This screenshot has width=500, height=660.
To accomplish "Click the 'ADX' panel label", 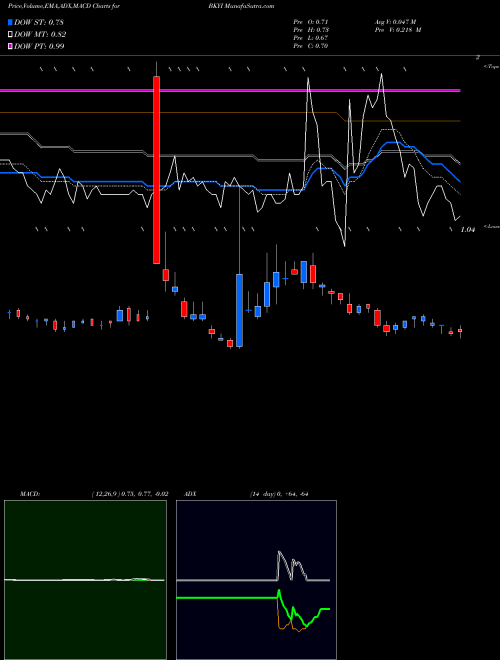I will click(190, 494).
